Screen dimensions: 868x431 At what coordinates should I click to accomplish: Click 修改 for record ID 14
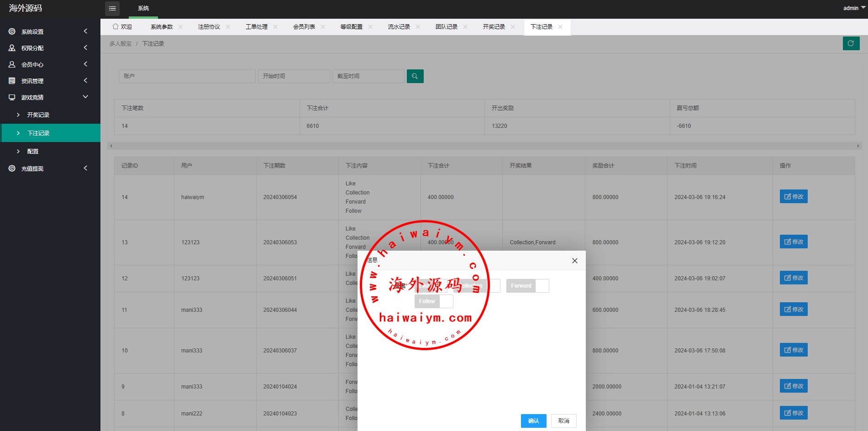pyautogui.click(x=793, y=197)
